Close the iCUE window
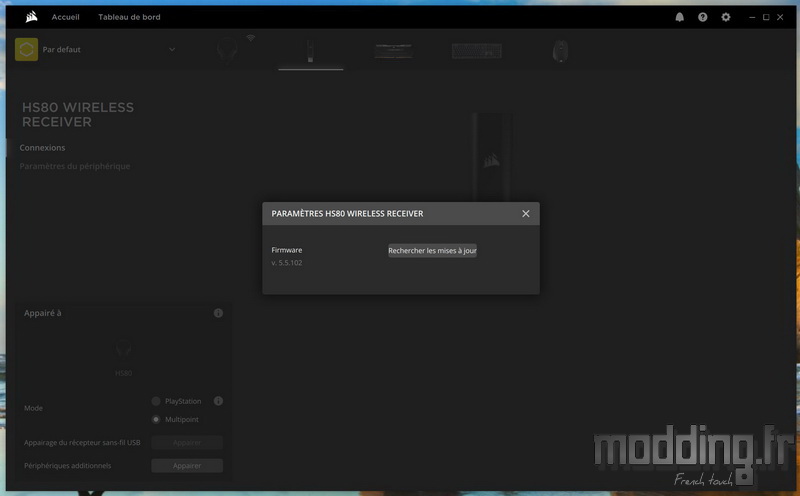800x496 pixels. point(780,17)
